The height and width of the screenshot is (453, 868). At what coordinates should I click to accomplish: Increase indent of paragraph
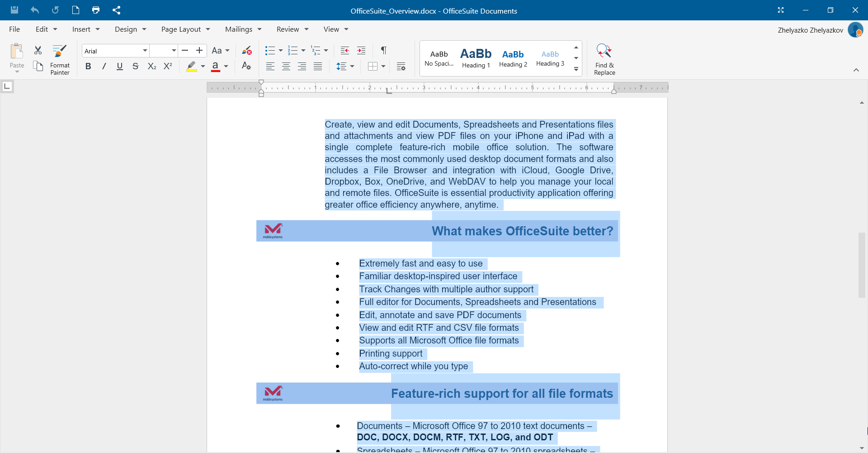[x=361, y=50]
